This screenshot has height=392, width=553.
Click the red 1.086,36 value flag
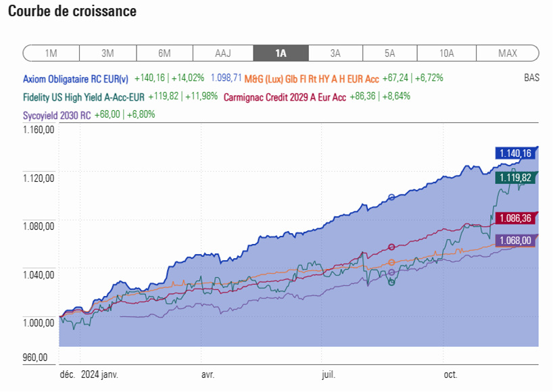[516, 218]
